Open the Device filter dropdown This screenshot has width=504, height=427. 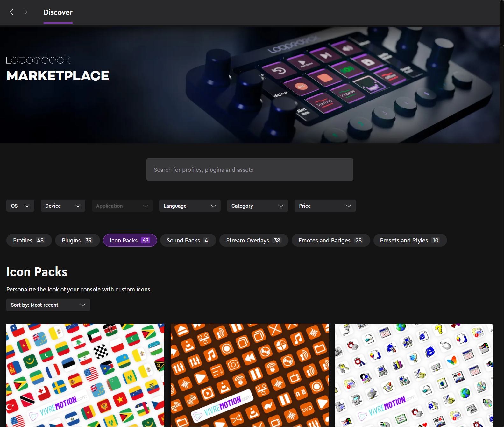click(x=63, y=206)
